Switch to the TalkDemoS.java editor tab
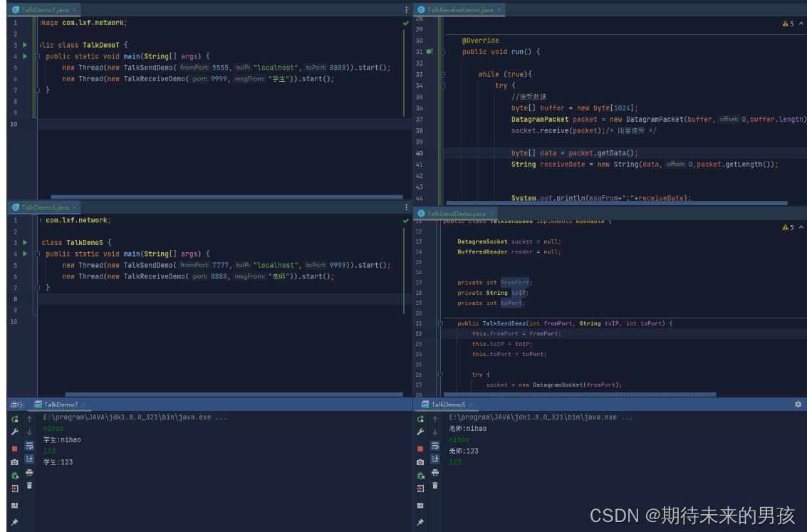Screen dimensions: 807x532 [x=45, y=207]
